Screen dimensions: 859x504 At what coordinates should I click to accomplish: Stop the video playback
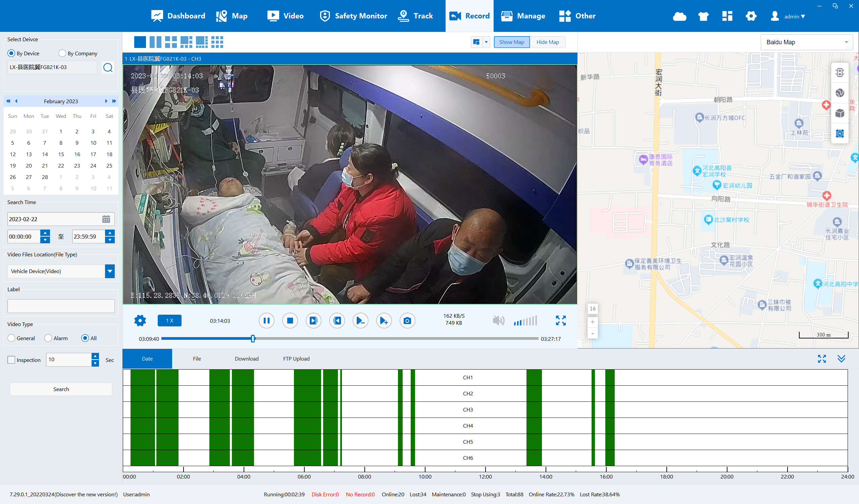point(290,321)
